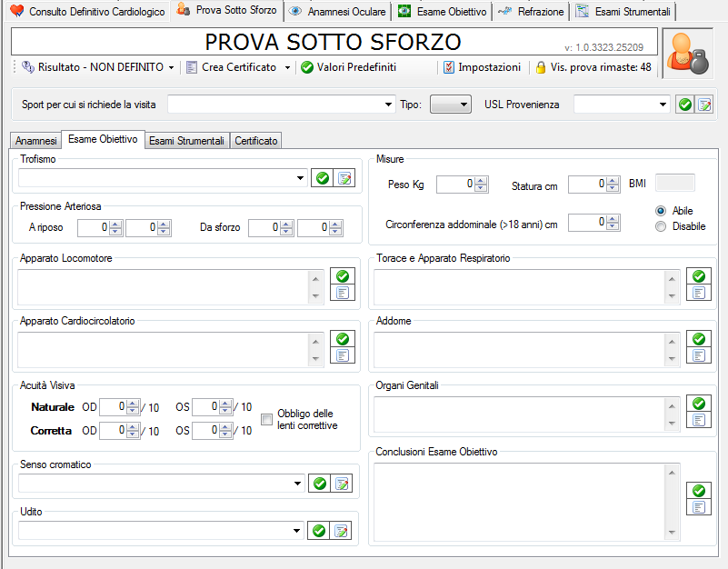Click the list icon under Torace e Apparato Respiratorio check
Viewport: 728px width, 569px height.
(x=699, y=293)
